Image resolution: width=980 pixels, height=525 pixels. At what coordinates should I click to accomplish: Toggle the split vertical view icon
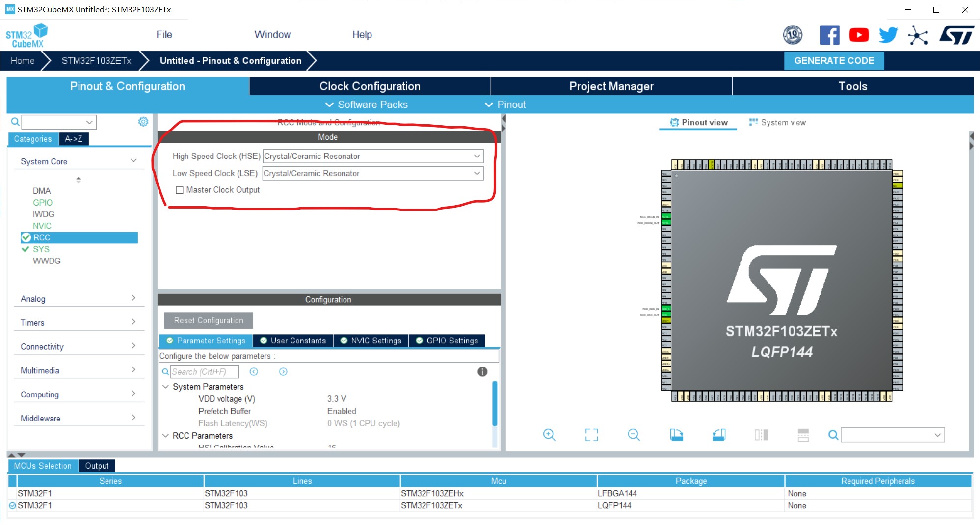tap(761, 435)
